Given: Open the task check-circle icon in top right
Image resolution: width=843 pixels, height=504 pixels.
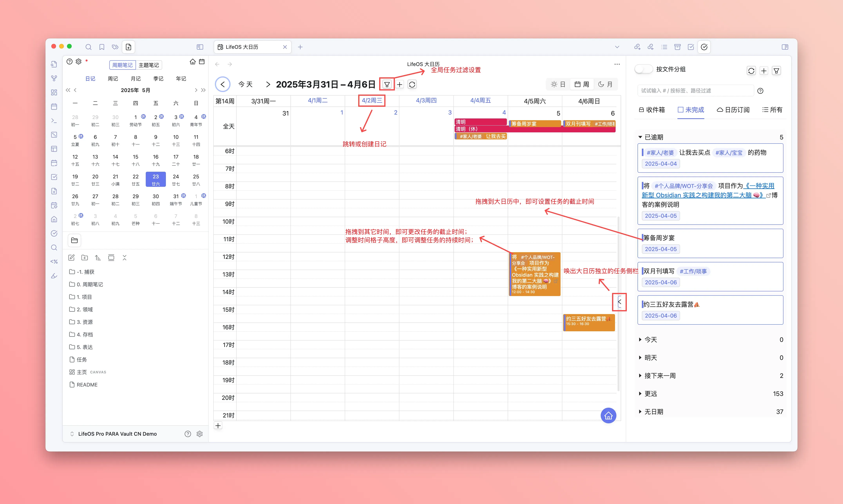Looking at the screenshot, I should click(704, 47).
